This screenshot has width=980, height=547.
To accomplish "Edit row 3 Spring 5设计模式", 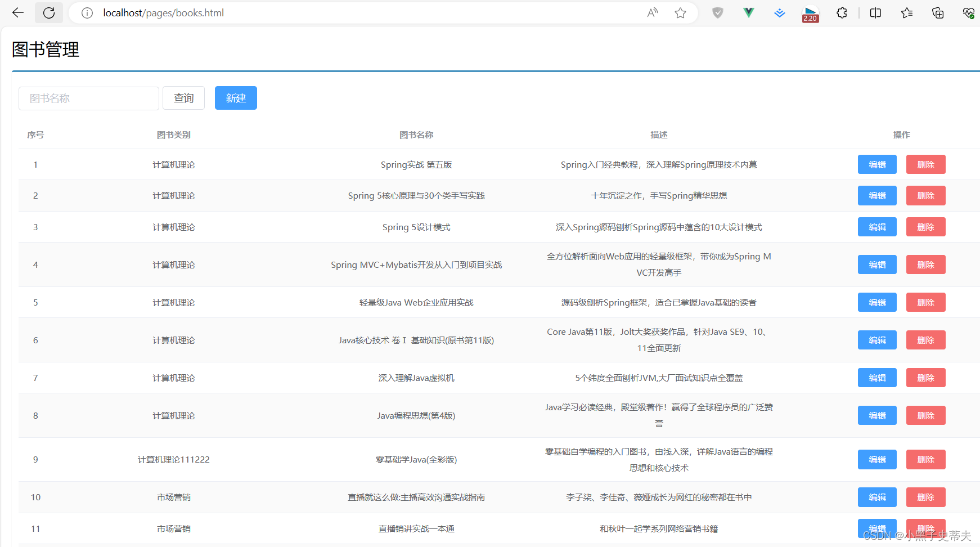I will (877, 227).
